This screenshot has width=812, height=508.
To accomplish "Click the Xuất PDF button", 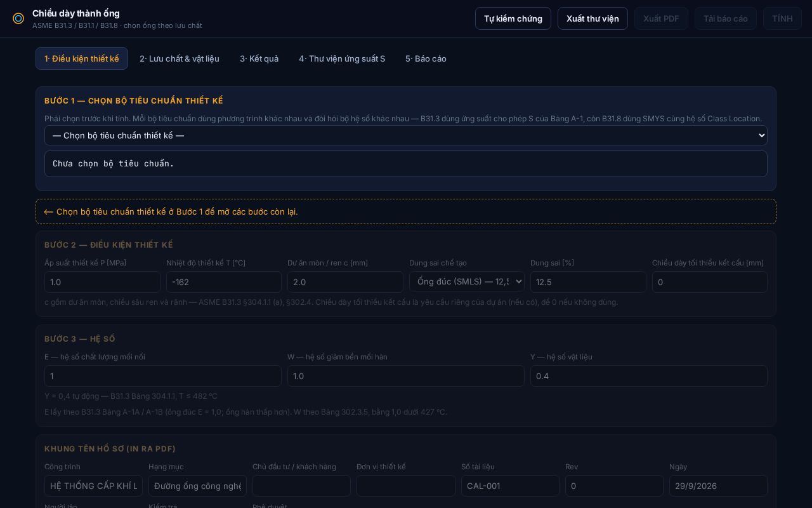I will pyautogui.click(x=661, y=18).
